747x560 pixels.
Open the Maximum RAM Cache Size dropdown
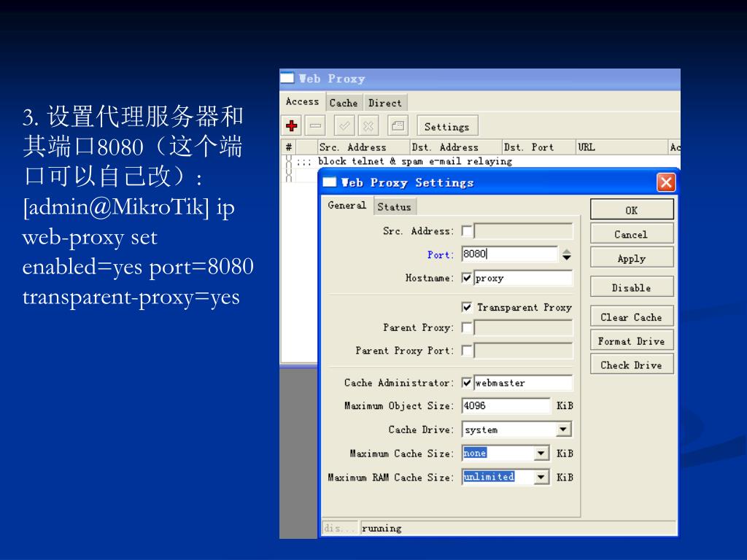tap(541, 477)
